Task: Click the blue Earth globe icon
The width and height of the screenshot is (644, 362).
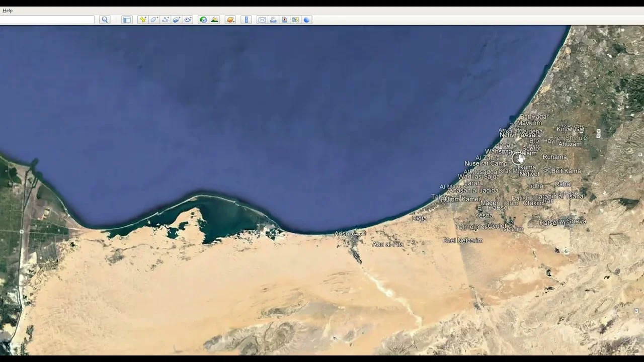Action: click(x=306, y=20)
